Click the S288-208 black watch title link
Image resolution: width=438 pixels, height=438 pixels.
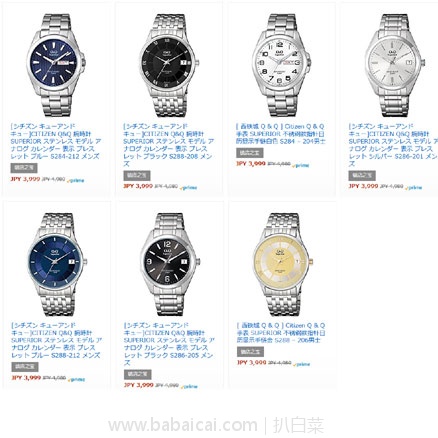(x=169, y=145)
